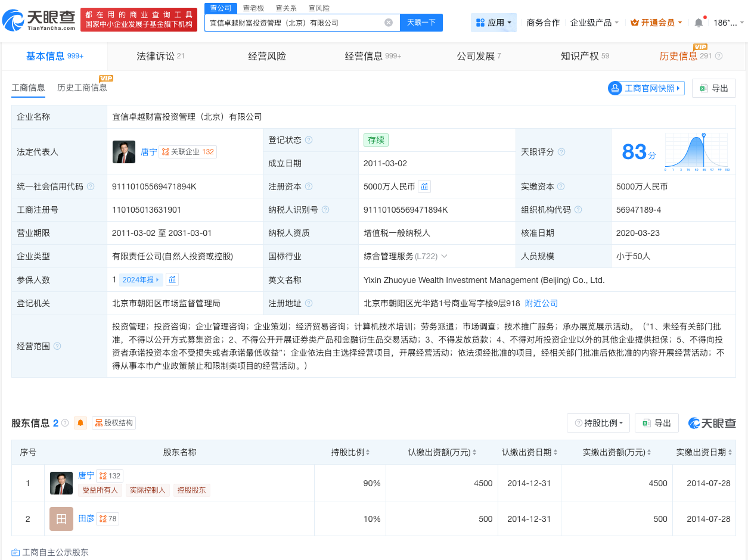Open the 工商官网快照 button
This screenshot has width=748, height=560.
click(x=646, y=88)
